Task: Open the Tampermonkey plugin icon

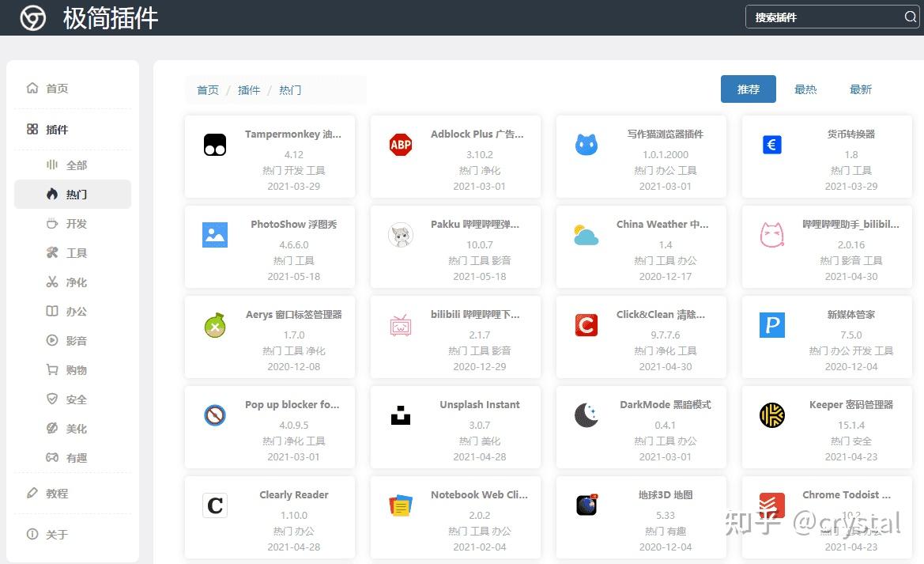Action: (215, 145)
